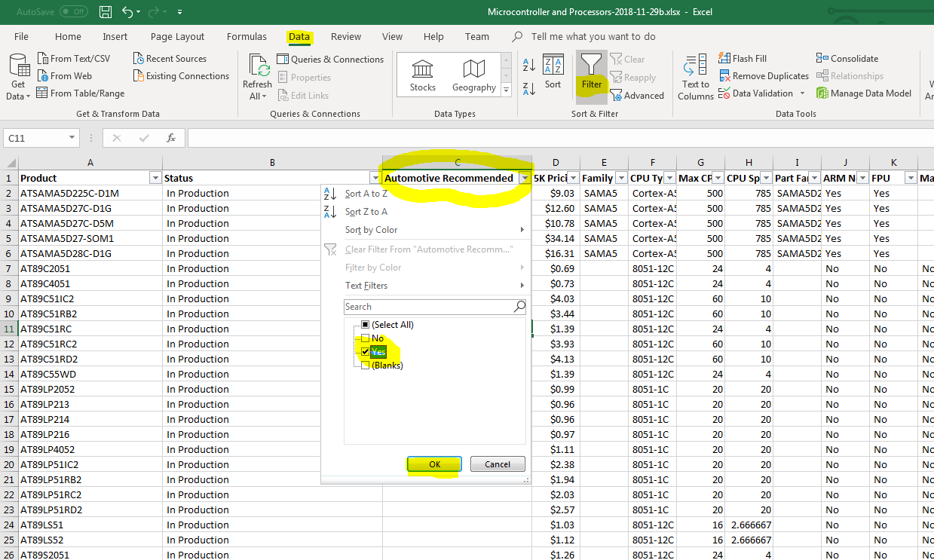This screenshot has height=560, width=934.
Task: Uncheck the Yes filter checkbox
Action: pos(366,352)
